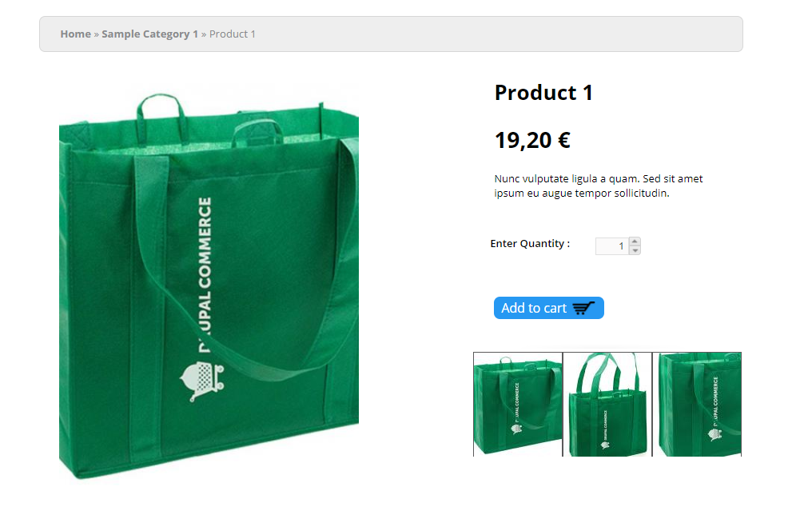This screenshot has height=519, width=812.
Task: Decrease quantity with the down arrow
Action: click(635, 250)
